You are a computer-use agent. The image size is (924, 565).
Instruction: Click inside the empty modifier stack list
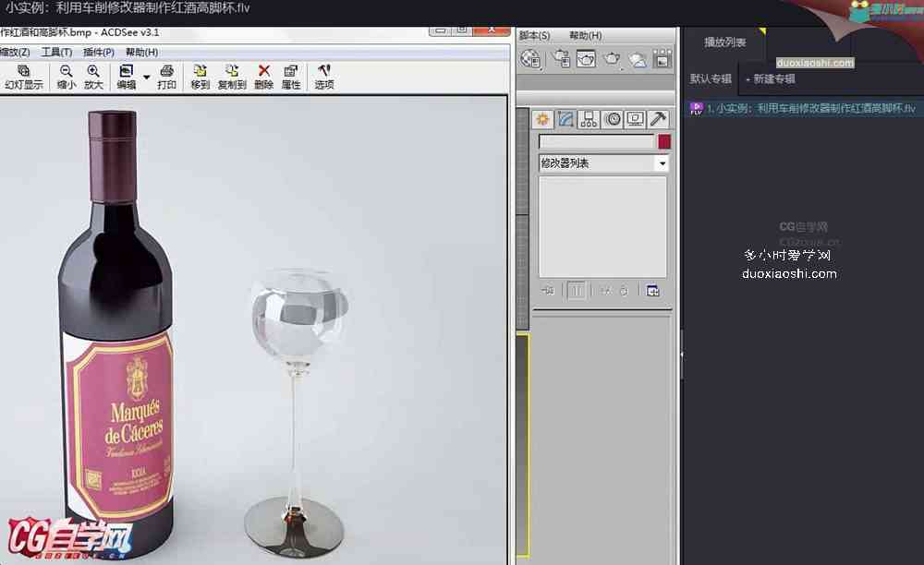tap(602, 226)
